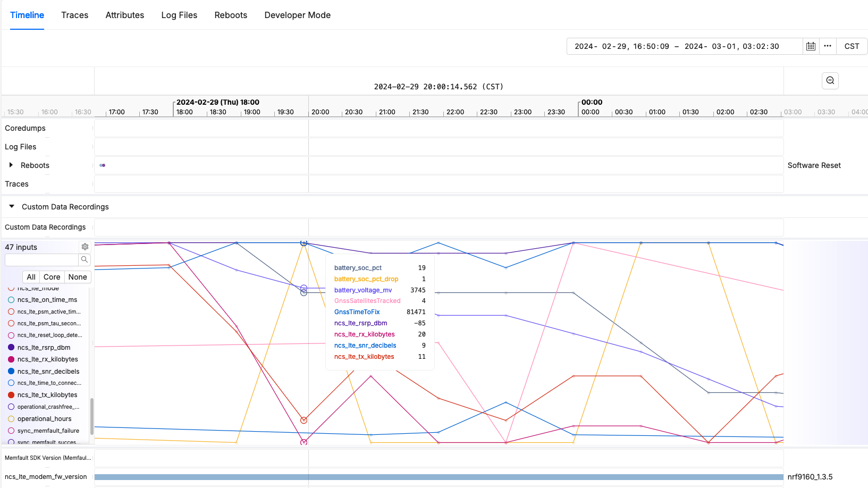The image size is (868, 488).
Task: Open the Developer Mode tab
Action: coord(297,15)
